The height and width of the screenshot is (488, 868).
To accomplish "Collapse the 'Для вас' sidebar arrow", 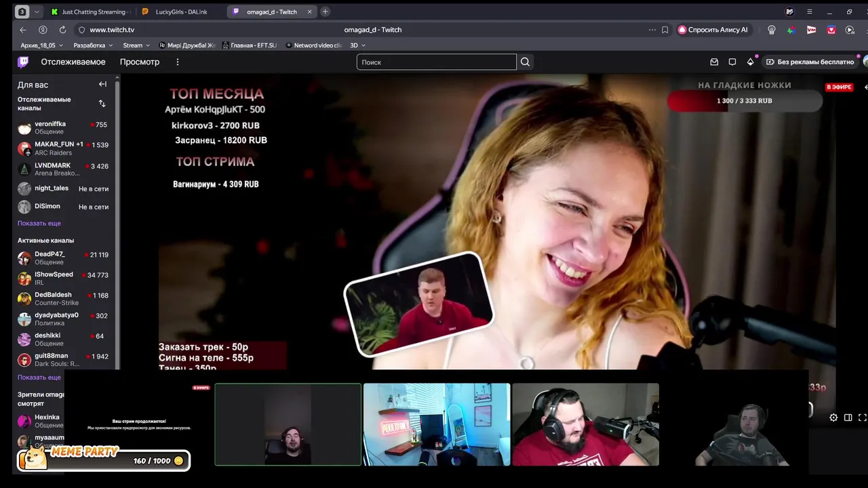I will (102, 84).
